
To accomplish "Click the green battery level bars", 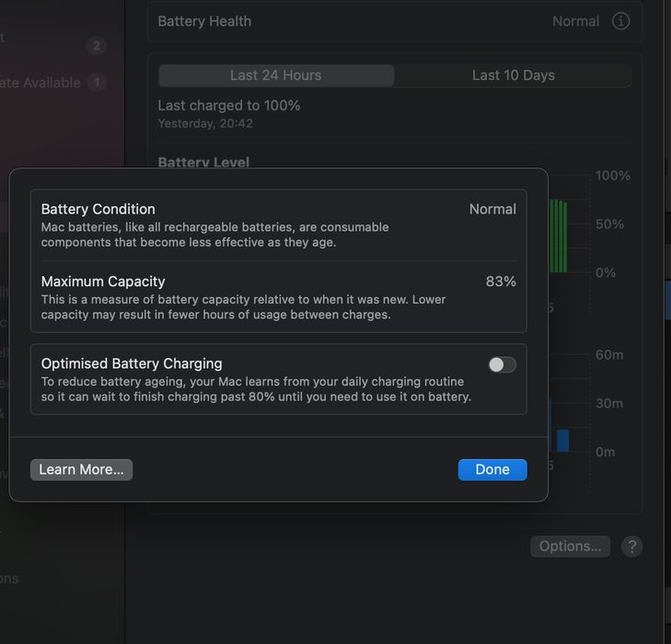I will 559,236.
